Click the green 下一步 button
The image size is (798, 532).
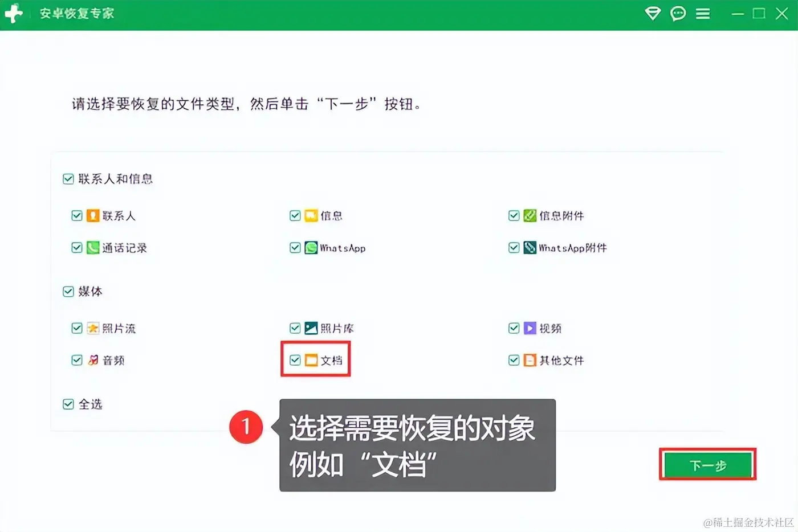(708, 465)
